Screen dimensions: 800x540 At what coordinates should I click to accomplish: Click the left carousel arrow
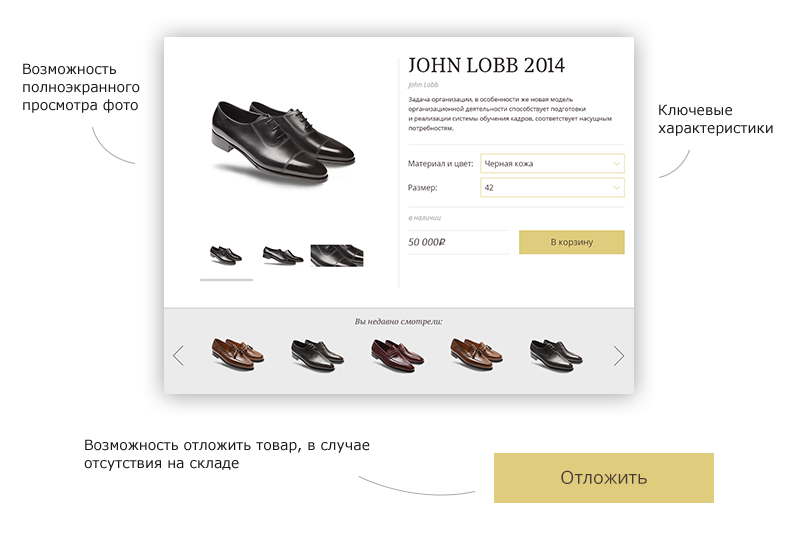click(x=178, y=356)
